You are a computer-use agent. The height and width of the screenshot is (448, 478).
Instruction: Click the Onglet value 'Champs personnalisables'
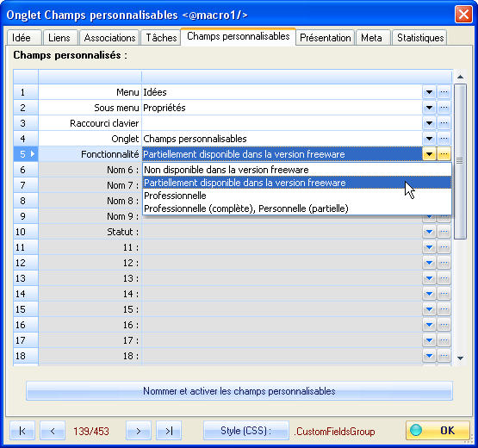282,139
